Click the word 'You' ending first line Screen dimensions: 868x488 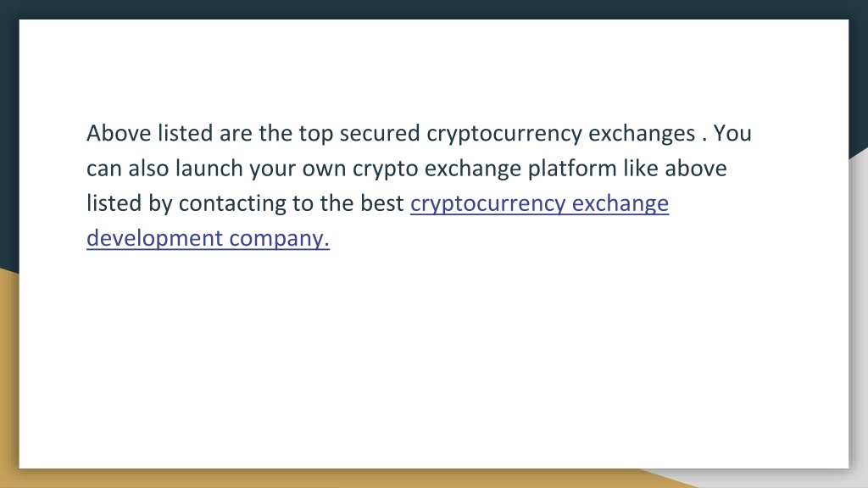(732, 133)
